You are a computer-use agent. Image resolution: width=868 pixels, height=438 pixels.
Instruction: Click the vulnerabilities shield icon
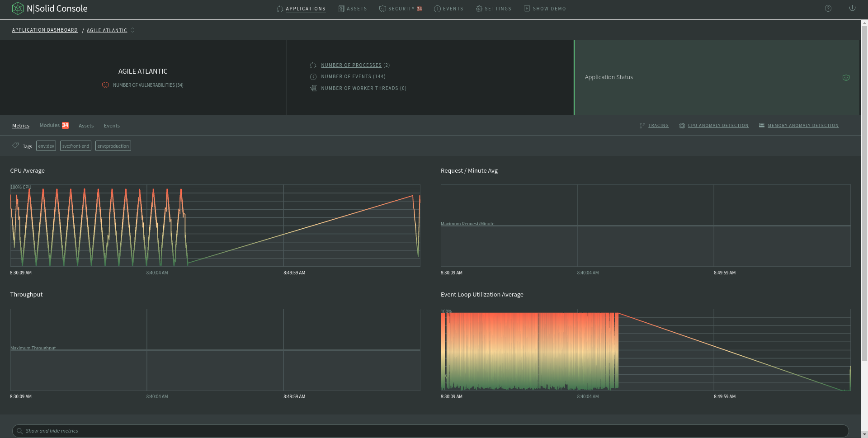(105, 85)
